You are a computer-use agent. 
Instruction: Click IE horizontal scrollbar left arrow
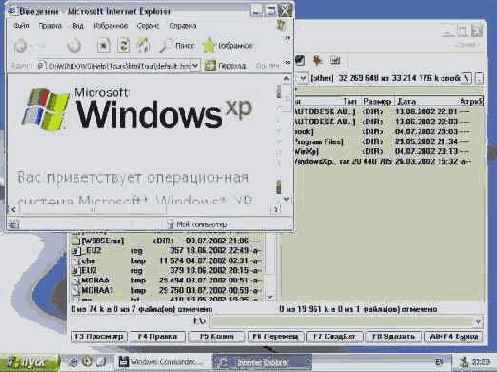point(13,210)
